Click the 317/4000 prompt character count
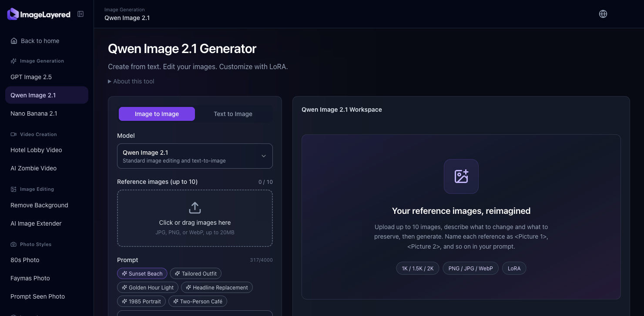 tap(261, 260)
